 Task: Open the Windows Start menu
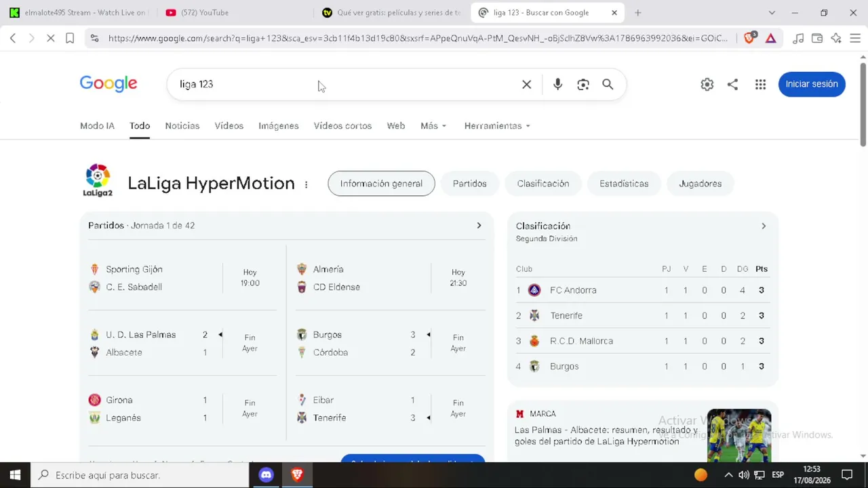(x=15, y=475)
